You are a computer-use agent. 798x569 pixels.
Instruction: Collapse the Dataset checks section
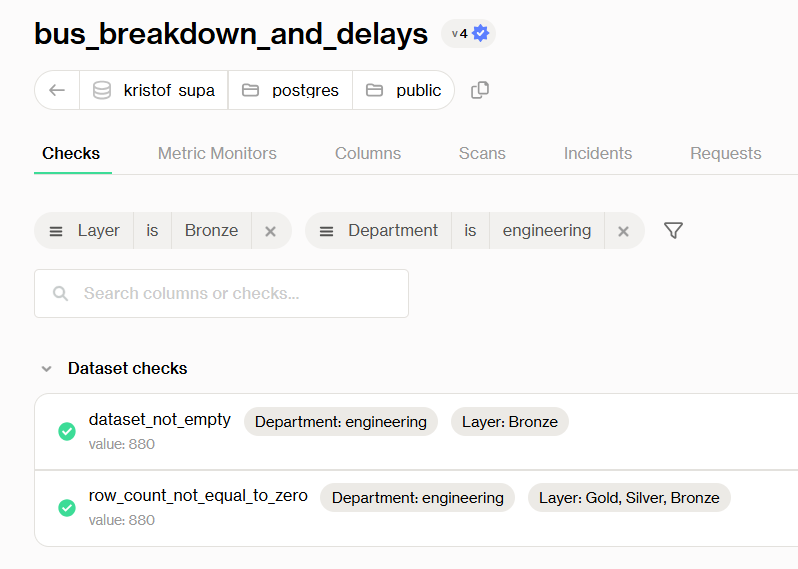46,369
